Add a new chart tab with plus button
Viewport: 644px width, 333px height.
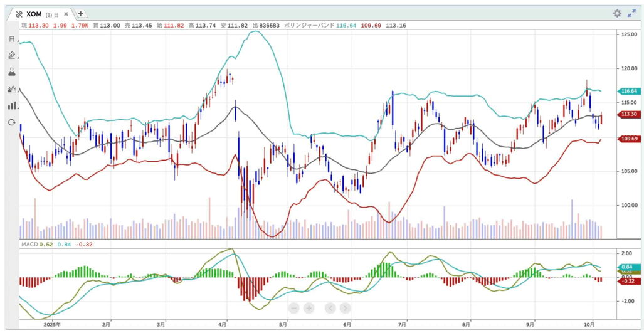click(82, 14)
